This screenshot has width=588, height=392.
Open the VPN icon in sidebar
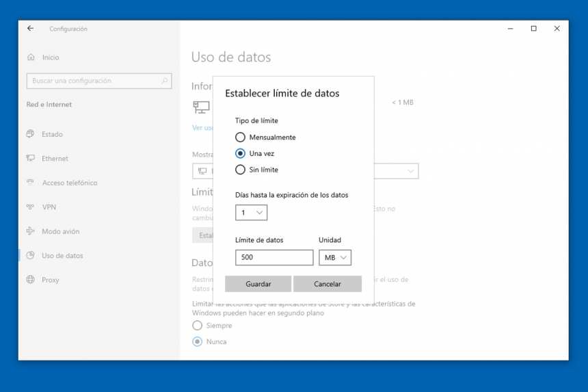tap(31, 207)
